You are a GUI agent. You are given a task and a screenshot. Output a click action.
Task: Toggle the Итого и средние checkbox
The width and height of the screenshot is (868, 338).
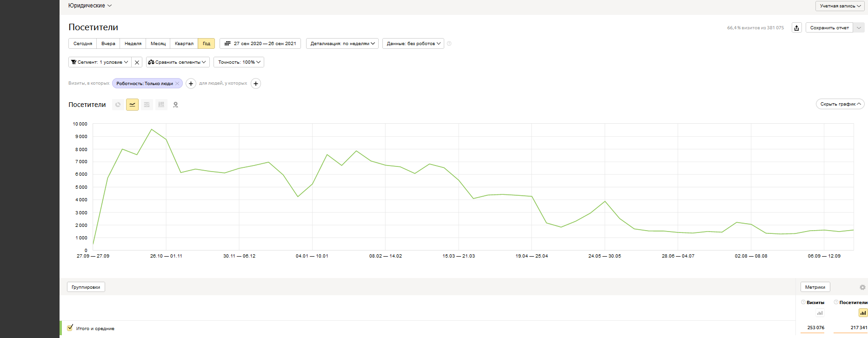[x=70, y=328]
